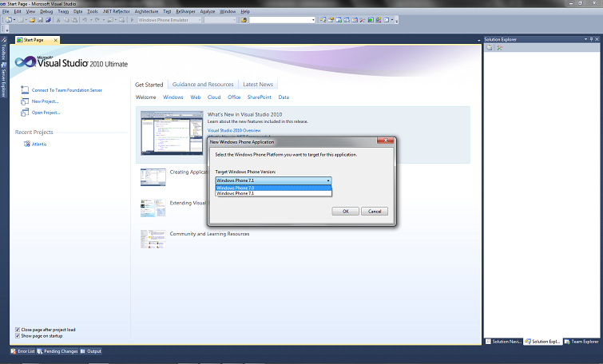Click the What's New screenshot thumbnail

click(172, 133)
